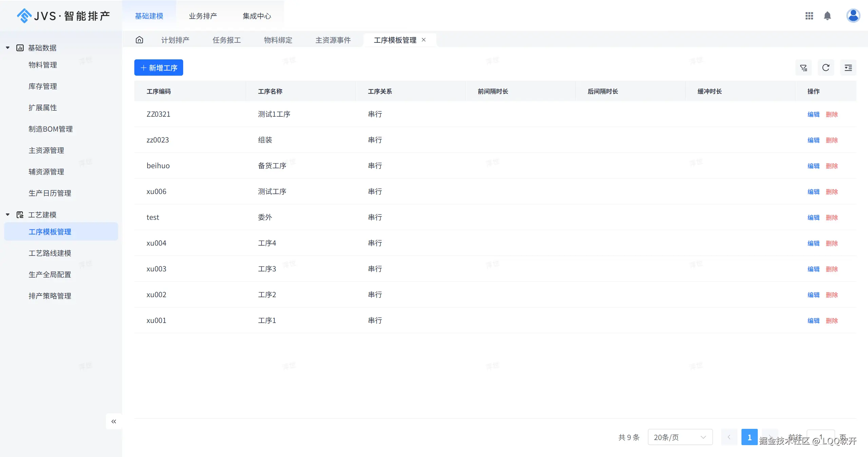Image resolution: width=868 pixels, height=457 pixels.
Task: Open the user avatar menu
Action: pyautogui.click(x=853, y=16)
